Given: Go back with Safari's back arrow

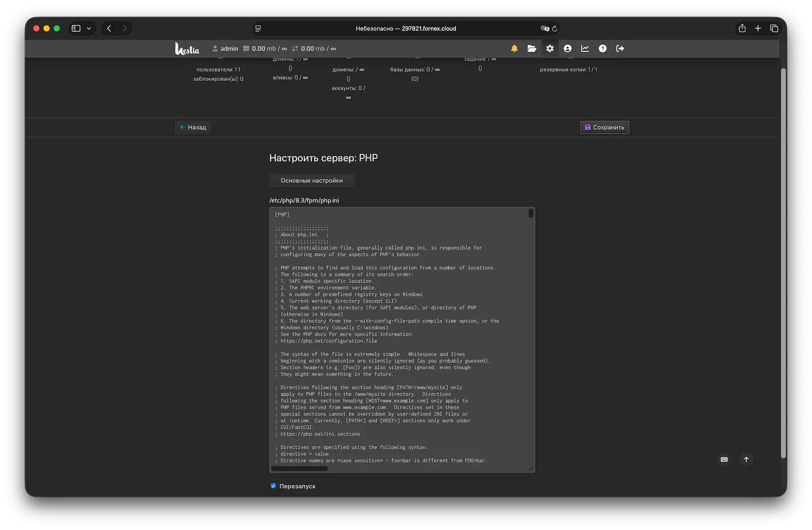Looking at the screenshot, I should pyautogui.click(x=109, y=28).
